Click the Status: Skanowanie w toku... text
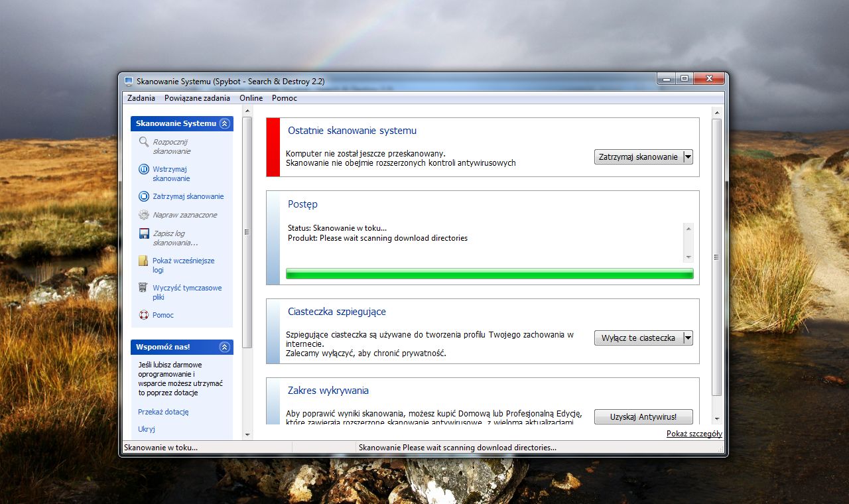849x504 pixels. point(337,228)
